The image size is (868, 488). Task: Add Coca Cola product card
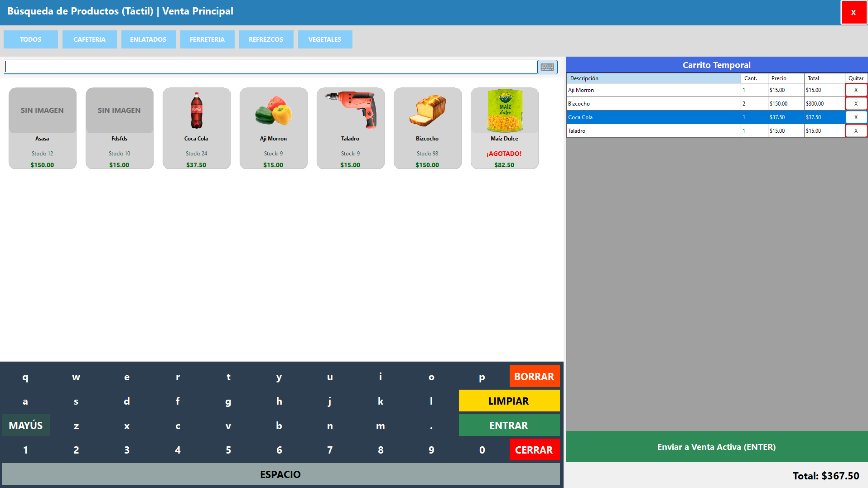click(x=197, y=128)
